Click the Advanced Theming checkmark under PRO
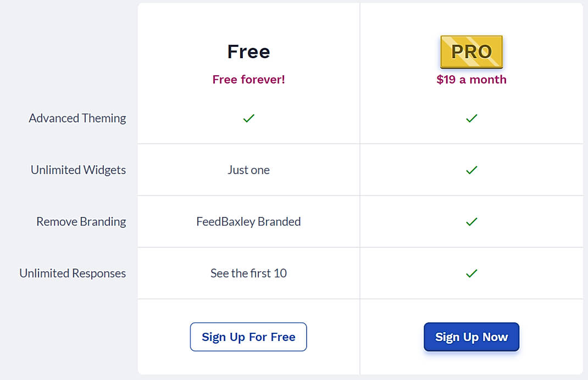 point(471,118)
